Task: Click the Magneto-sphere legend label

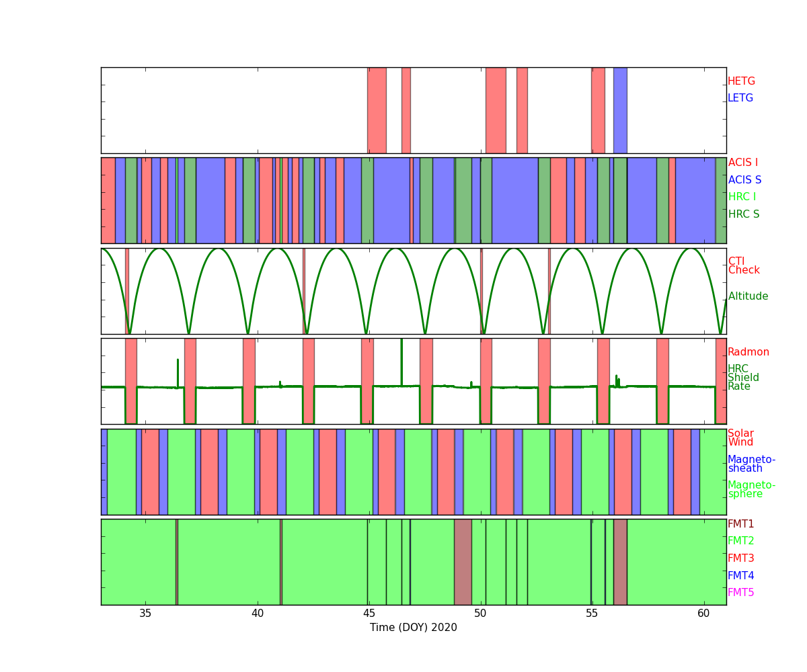Action: click(751, 490)
